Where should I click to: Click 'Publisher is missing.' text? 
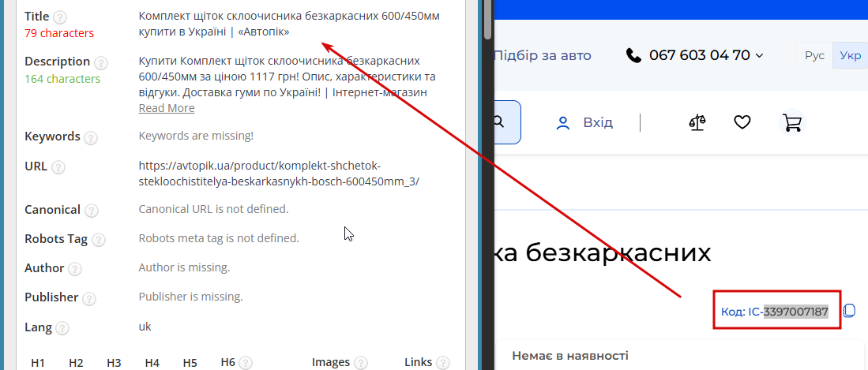point(190,297)
